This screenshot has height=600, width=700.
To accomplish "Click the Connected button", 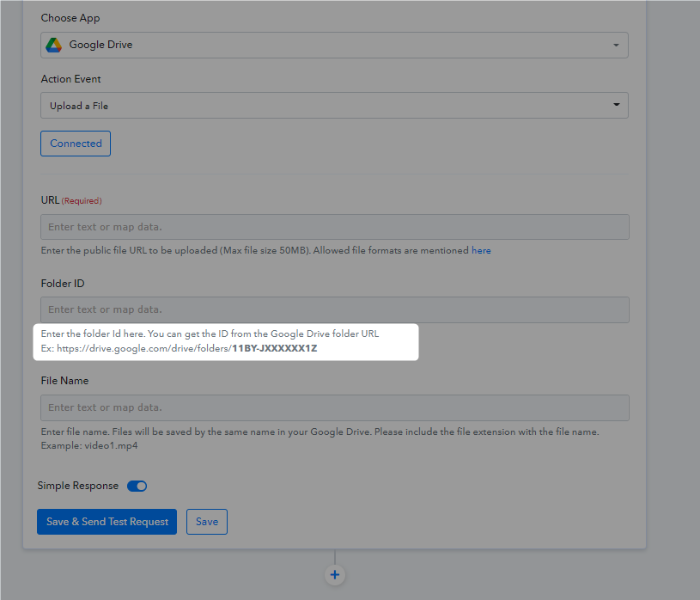I will [76, 144].
